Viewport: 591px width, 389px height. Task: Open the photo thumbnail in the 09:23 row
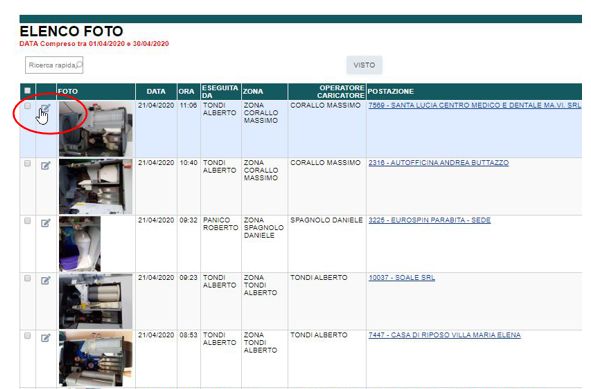[96, 301]
